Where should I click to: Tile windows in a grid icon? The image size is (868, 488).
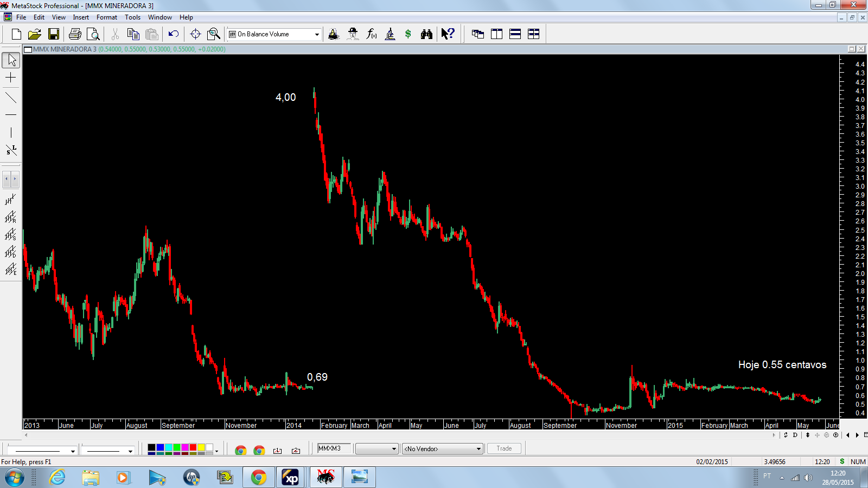click(x=533, y=34)
